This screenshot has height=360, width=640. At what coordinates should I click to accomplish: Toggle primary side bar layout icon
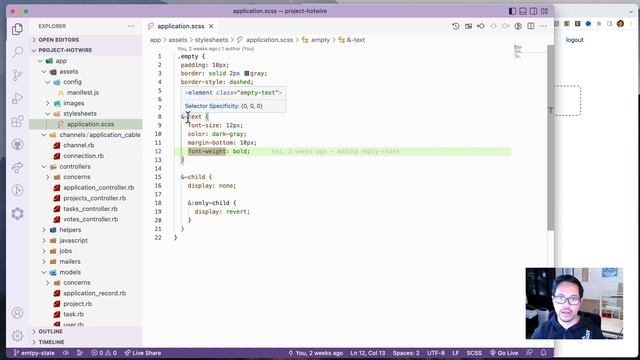(512, 11)
